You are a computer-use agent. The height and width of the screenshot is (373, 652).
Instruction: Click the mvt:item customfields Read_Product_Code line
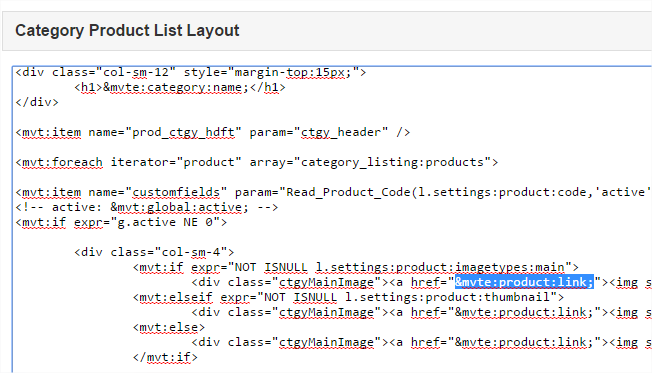click(333, 192)
